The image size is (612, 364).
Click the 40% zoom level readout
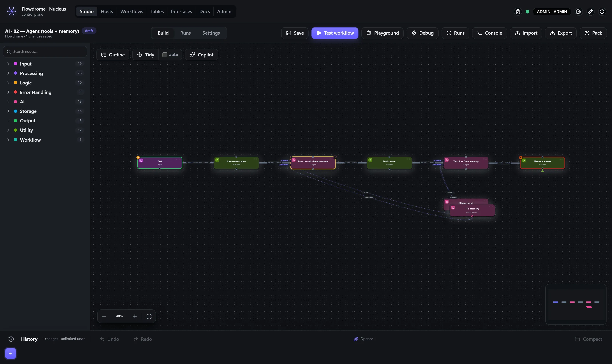pos(119,316)
